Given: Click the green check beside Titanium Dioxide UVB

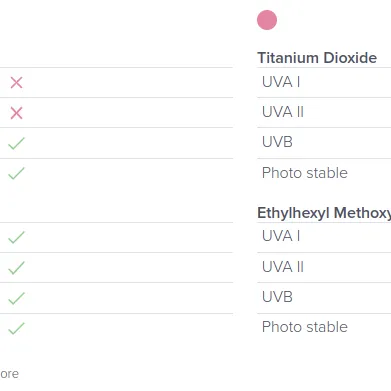Looking at the screenshot, I should [16, 143].
